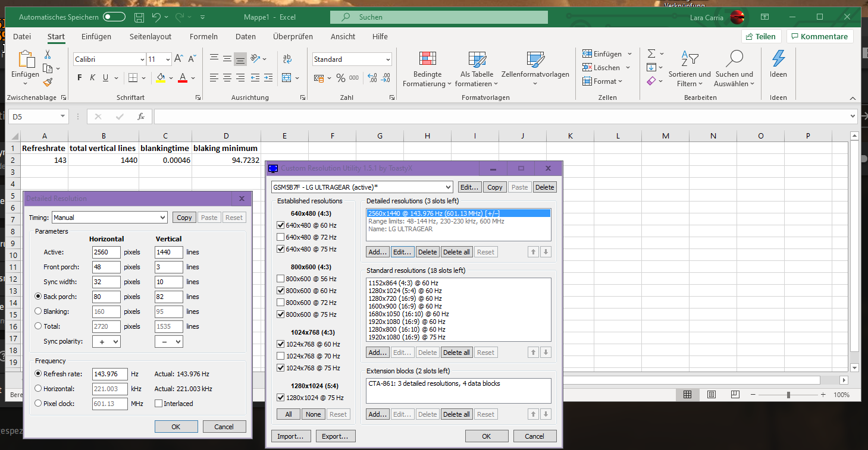
Task: Click the Import button in CRU
Action: point(291,436)
